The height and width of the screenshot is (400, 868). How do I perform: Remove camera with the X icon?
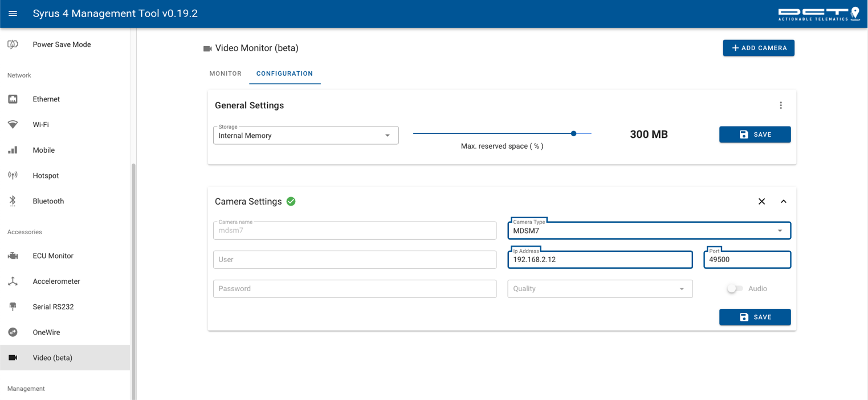click(x=761, y=201)
